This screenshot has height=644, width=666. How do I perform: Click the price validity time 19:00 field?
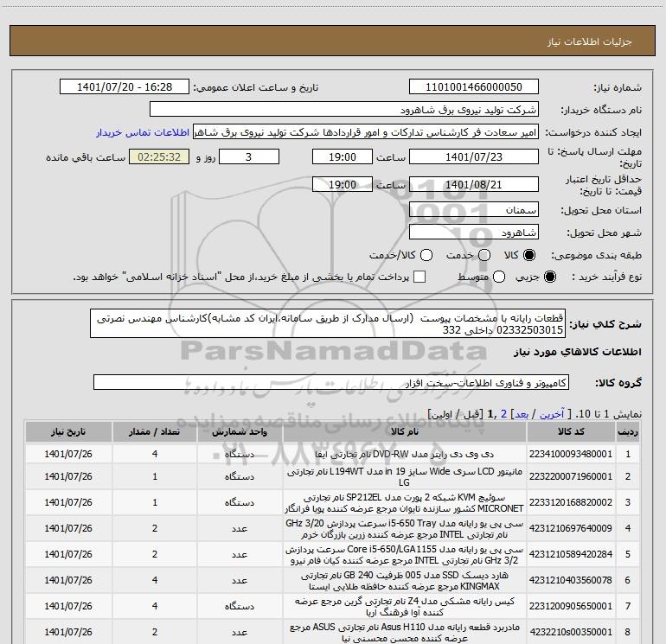click(x=343, y=184)
